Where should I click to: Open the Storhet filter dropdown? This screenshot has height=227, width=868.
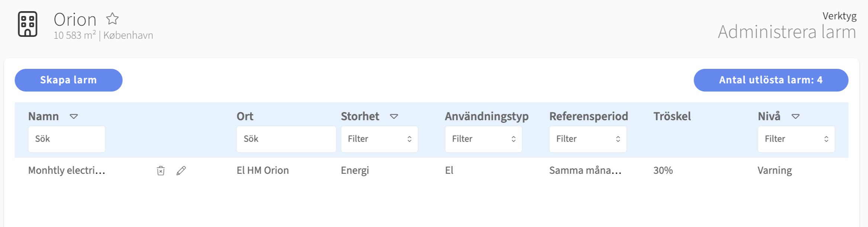click(379, 139)
